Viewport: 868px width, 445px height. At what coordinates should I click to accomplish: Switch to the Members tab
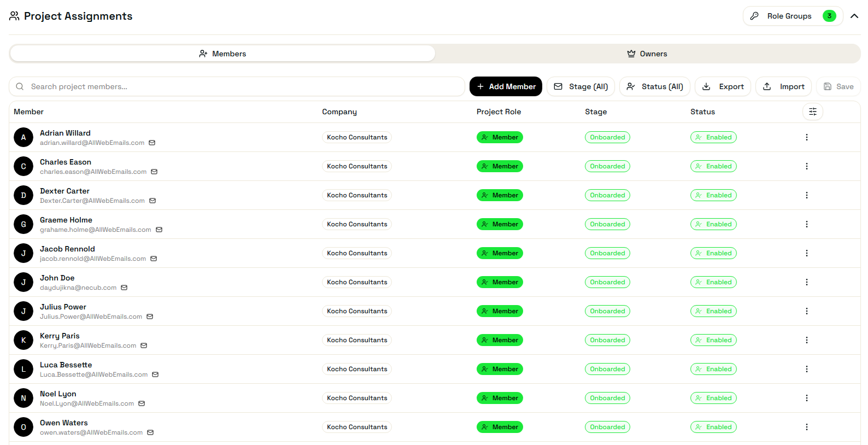[222, 54]
